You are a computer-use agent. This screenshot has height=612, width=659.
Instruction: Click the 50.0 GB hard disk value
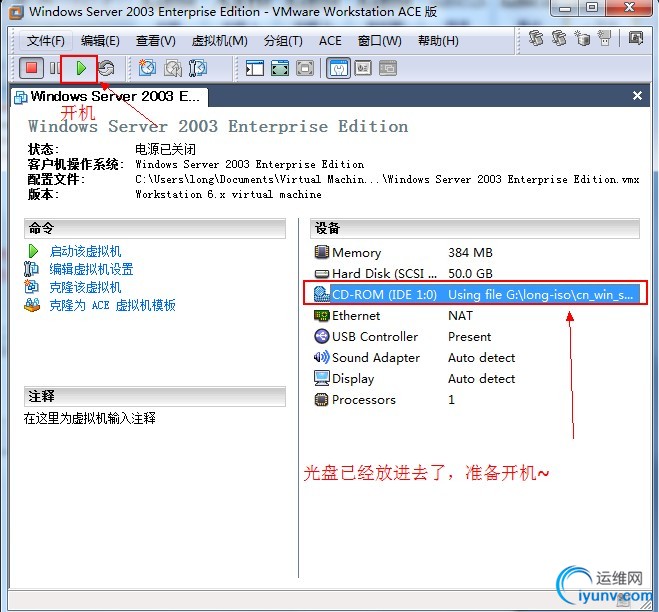(470, 274)
